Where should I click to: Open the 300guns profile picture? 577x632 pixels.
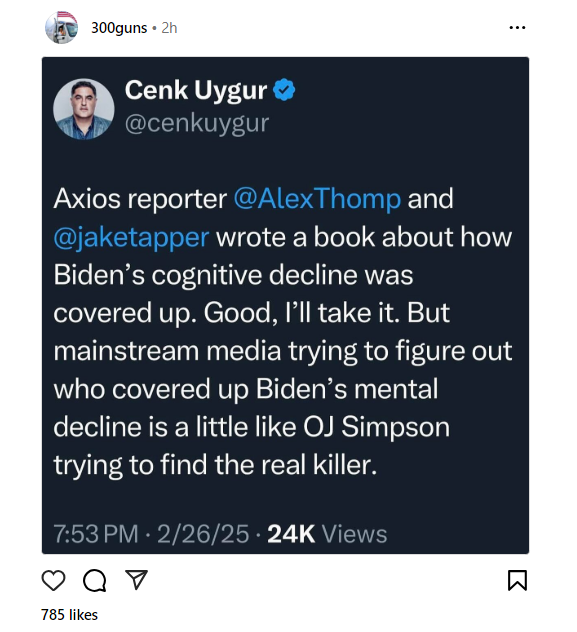click(x=61, y=27)
